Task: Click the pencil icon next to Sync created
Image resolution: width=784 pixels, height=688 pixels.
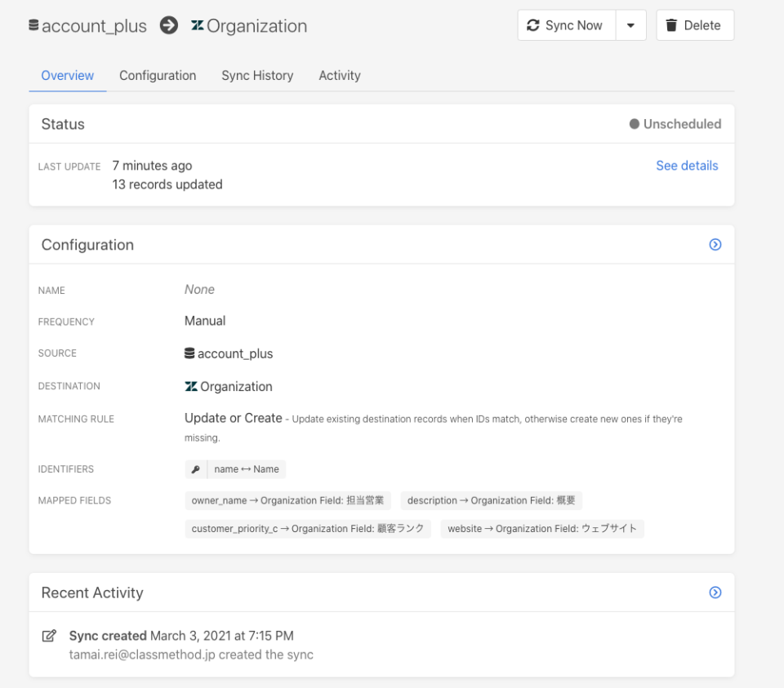Action: click(49, 636)
